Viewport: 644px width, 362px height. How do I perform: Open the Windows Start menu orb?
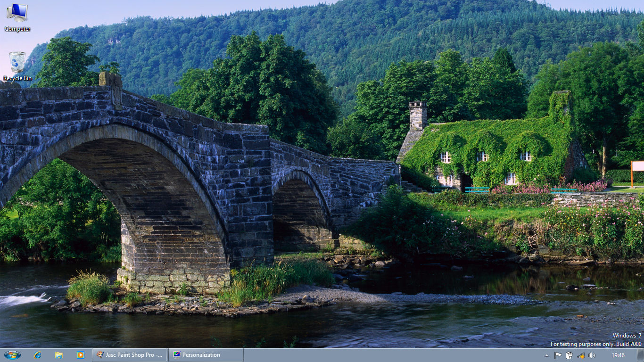(12, 355)
